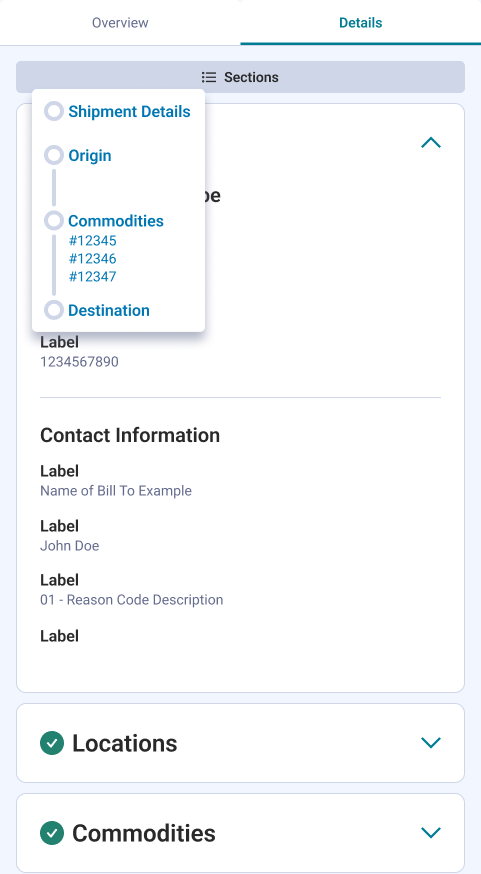
Task: Click the Sections list icon
Action: pos(209,77)
